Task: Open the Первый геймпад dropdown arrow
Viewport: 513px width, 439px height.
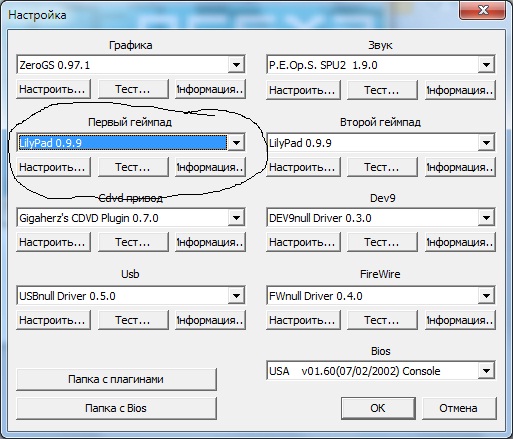Action: [x=236, y=143]
